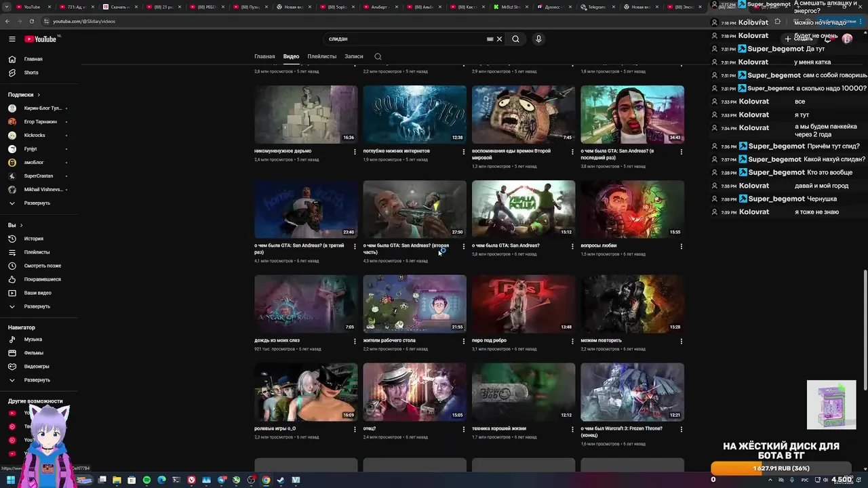Open more options for 'вопросы любви' video
868x488 pixels.
(x=682, y=247)
